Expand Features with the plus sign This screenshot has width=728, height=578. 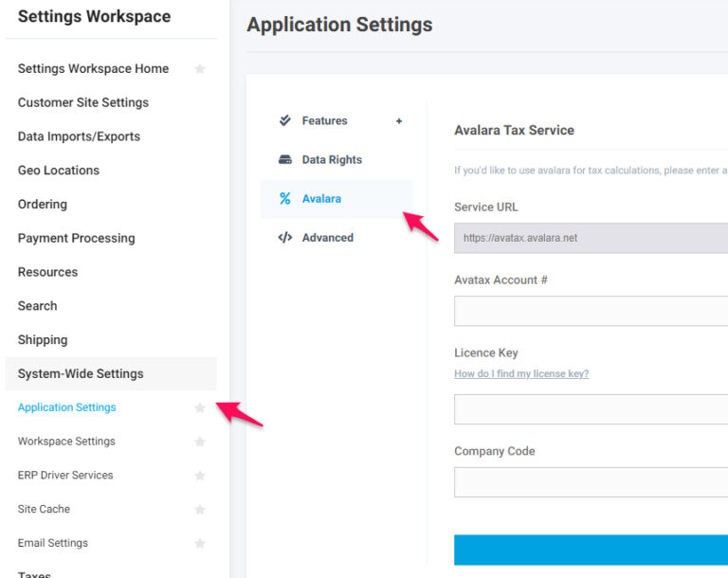[x=399, y=121]
